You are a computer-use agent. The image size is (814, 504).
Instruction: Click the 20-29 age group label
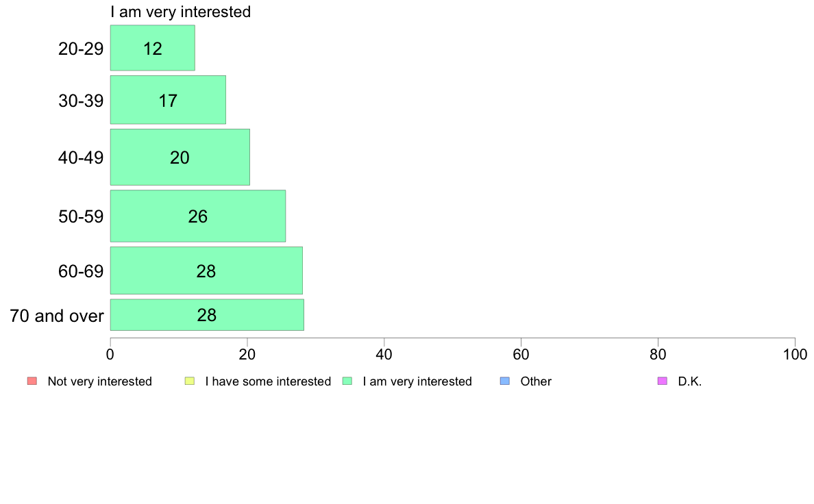81,49
